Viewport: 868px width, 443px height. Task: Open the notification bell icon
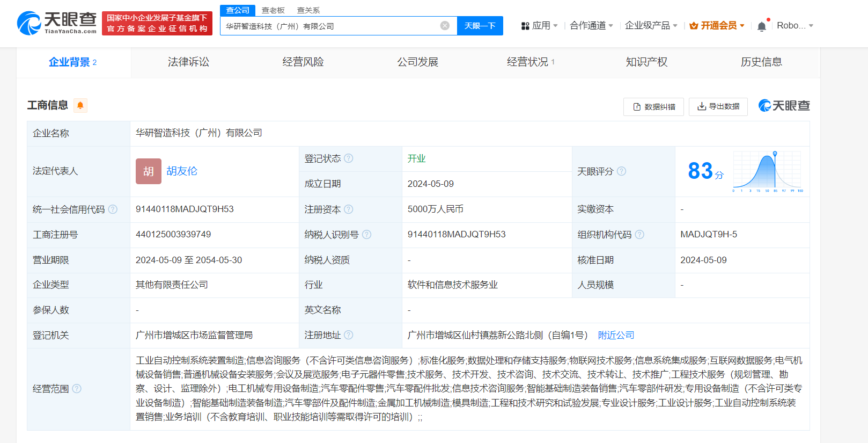pyautogui.click(x=761, y=26)
